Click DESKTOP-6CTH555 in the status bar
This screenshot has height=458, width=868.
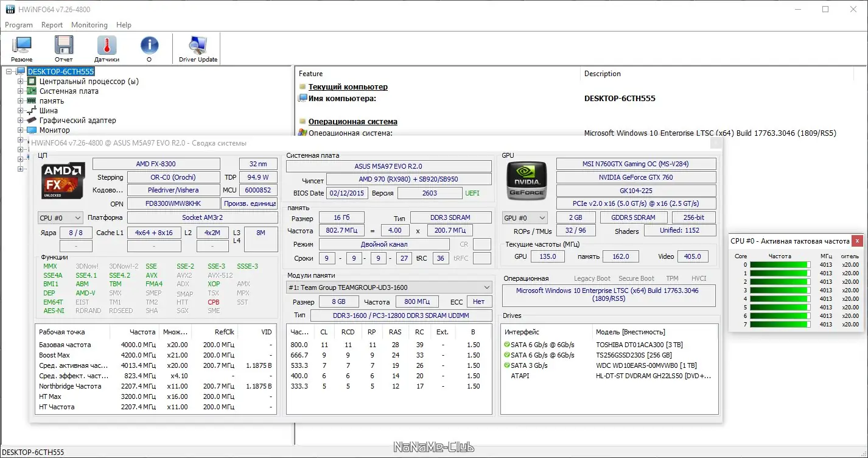(33, 452)
